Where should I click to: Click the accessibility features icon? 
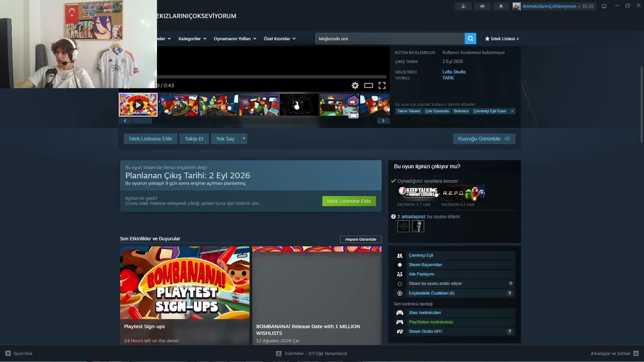400,293
